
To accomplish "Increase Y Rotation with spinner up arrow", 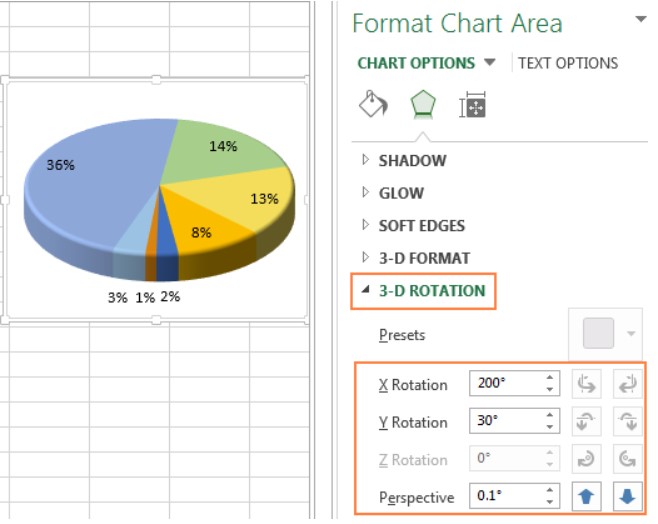I will point(550,415).
